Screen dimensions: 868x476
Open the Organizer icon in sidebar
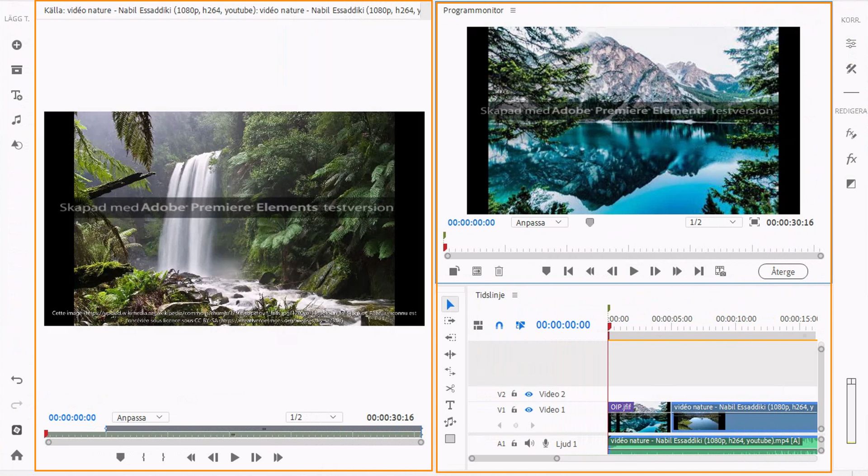coord(17,430)
